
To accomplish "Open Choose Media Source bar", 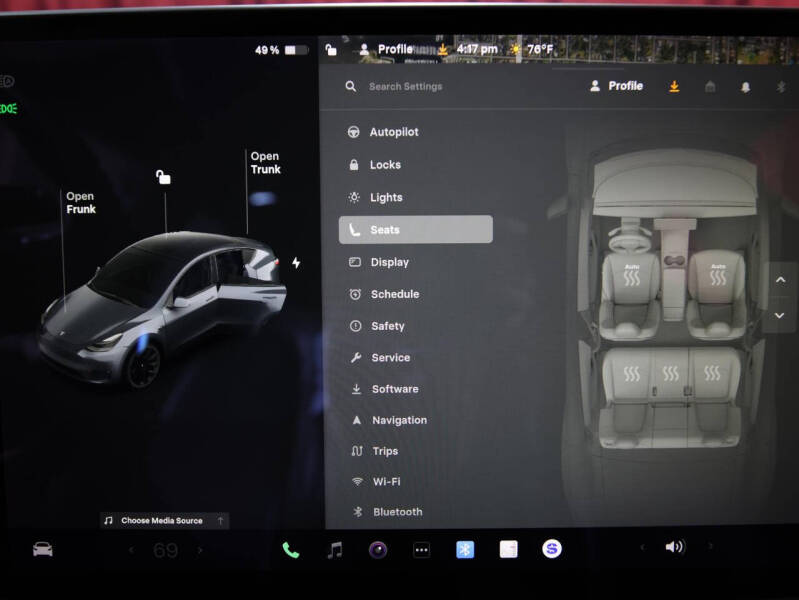I will pos(164,520).
